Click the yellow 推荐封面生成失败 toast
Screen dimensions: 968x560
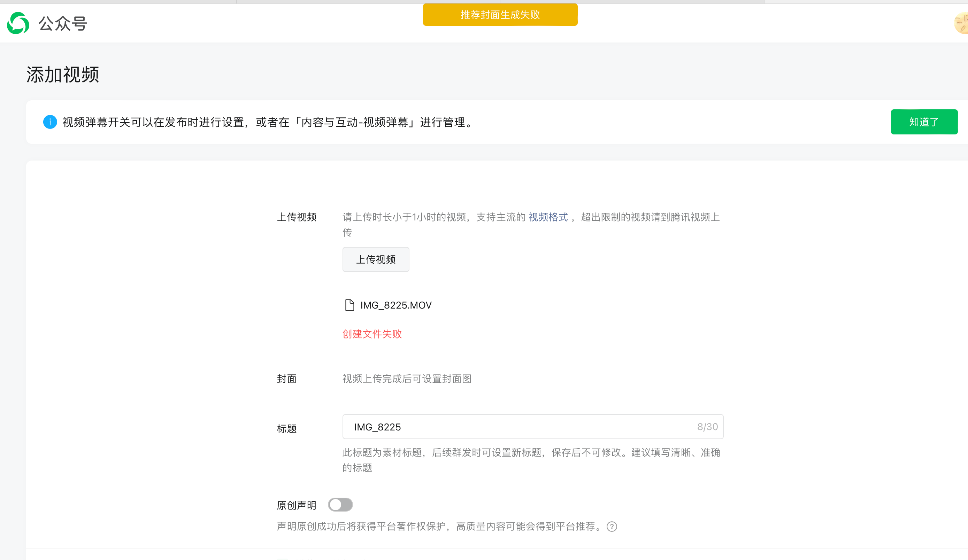coord(500,15)
